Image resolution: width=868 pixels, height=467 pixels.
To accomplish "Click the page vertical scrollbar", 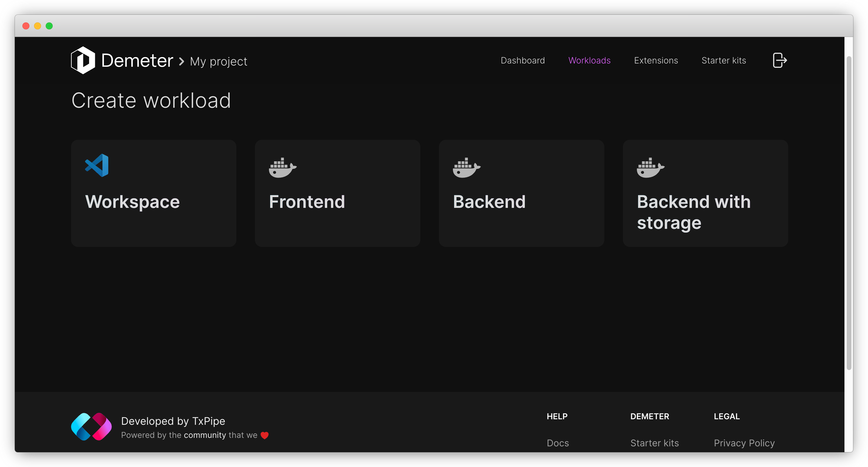I will coord(849,213).
